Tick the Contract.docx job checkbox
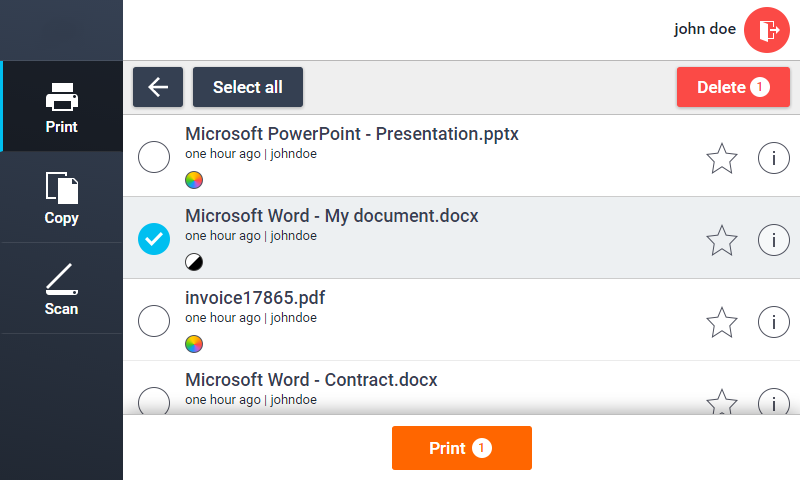The height and width of the screenshot is (480, 800). click(x=154, y=402)
